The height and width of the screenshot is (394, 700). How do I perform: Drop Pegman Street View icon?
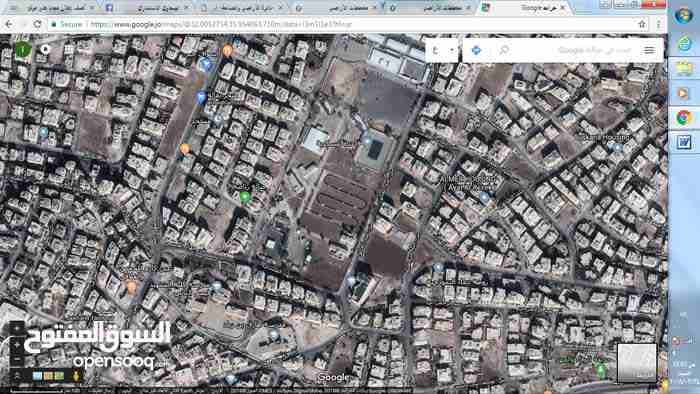coord(76,376)
